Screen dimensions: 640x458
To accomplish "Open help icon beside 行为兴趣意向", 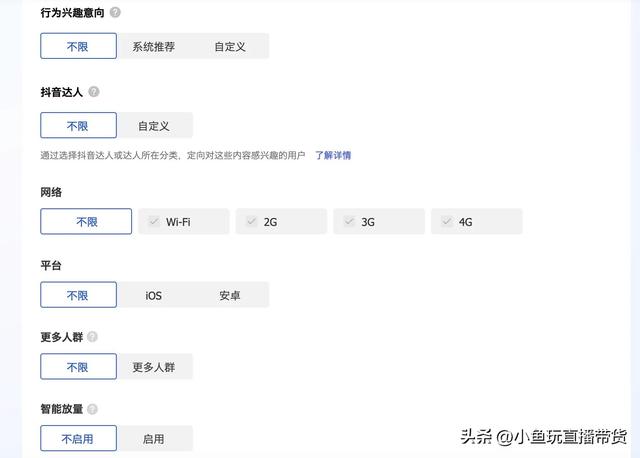I will pos(116,12).
